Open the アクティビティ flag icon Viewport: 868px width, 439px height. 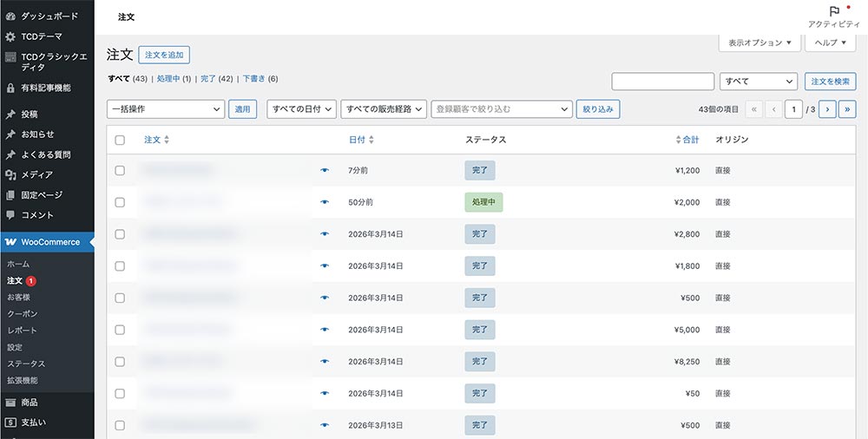tap(833, 12)
